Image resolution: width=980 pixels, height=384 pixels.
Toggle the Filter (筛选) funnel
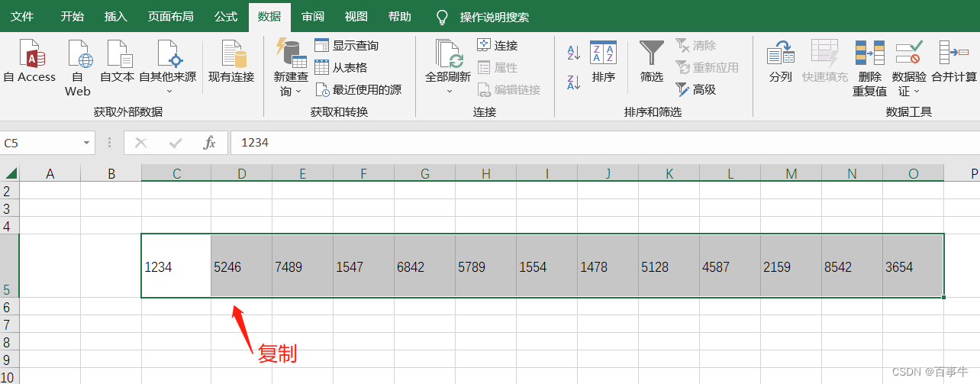[652, 63]
